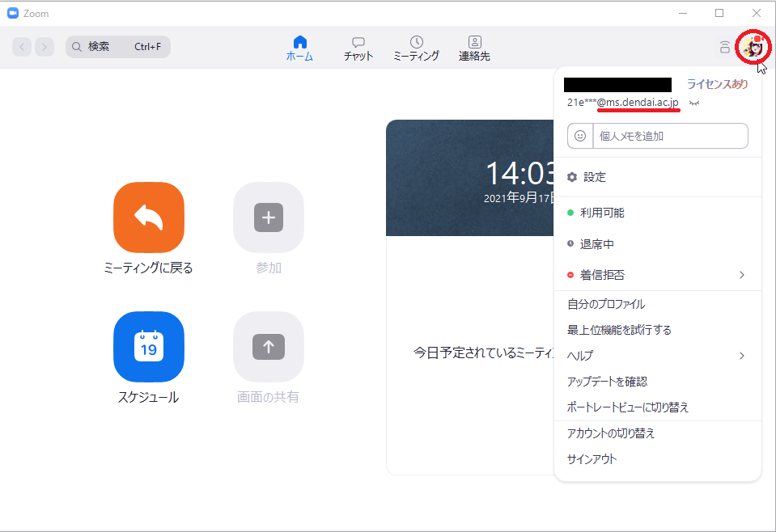The height and width of the screenshot is (532, 776).
Task: Expand the Help submenu chevron
Action: point(742,356)
